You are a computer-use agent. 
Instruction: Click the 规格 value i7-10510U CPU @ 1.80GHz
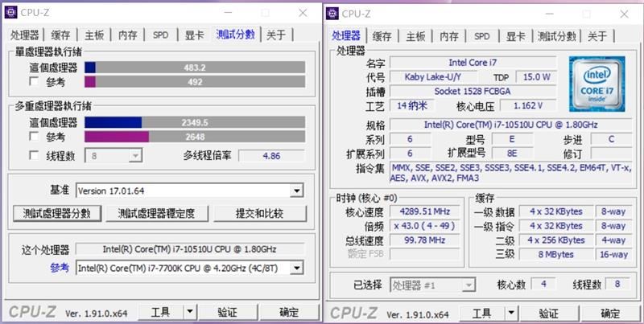[x=511, y=125]
